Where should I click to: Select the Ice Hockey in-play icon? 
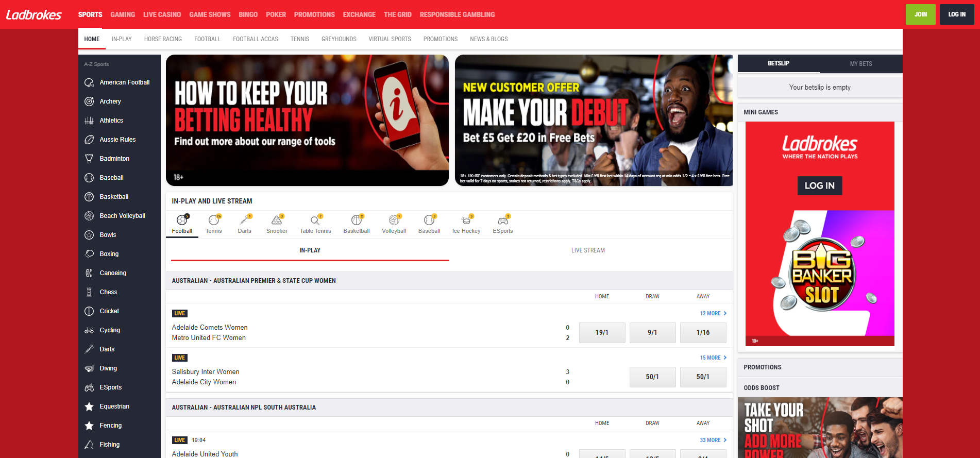(x=466, y=220)
